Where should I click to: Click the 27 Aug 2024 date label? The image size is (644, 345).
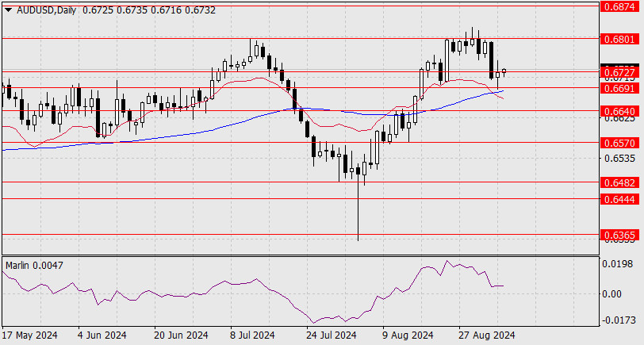[x=486, y=335]
